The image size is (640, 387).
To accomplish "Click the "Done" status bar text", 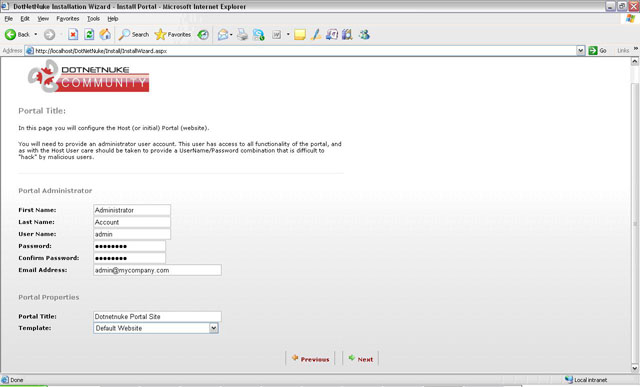I will (x=17, y=380).
